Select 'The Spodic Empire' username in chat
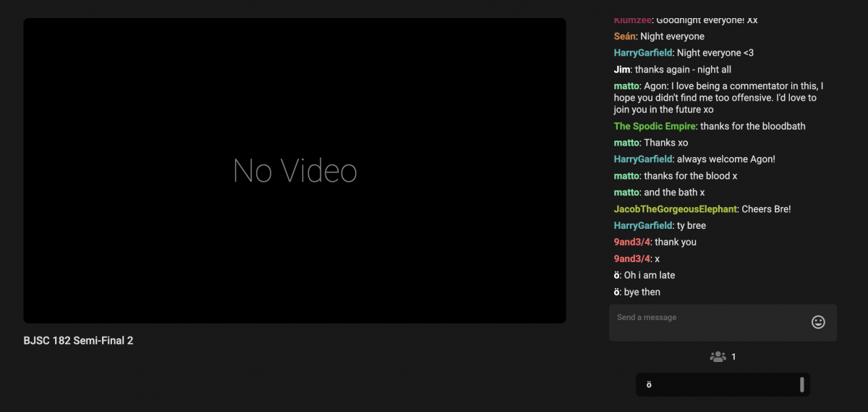 655,126
